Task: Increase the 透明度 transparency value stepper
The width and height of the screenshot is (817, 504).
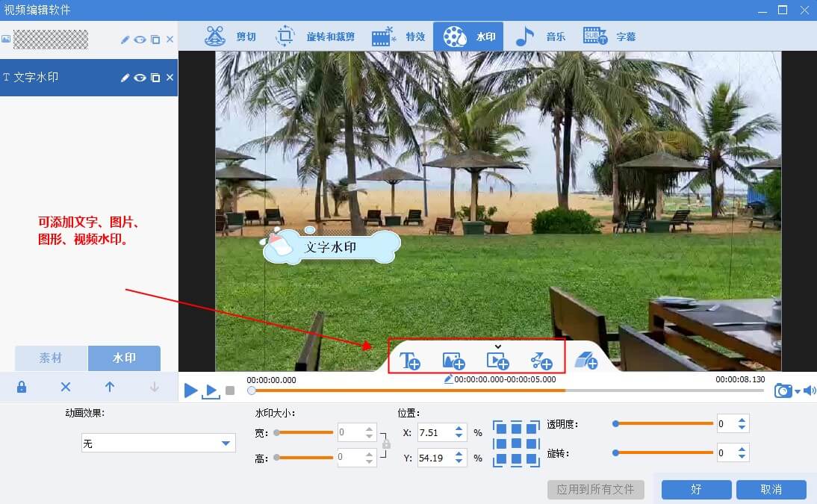Action: click(x=742, y=420)
